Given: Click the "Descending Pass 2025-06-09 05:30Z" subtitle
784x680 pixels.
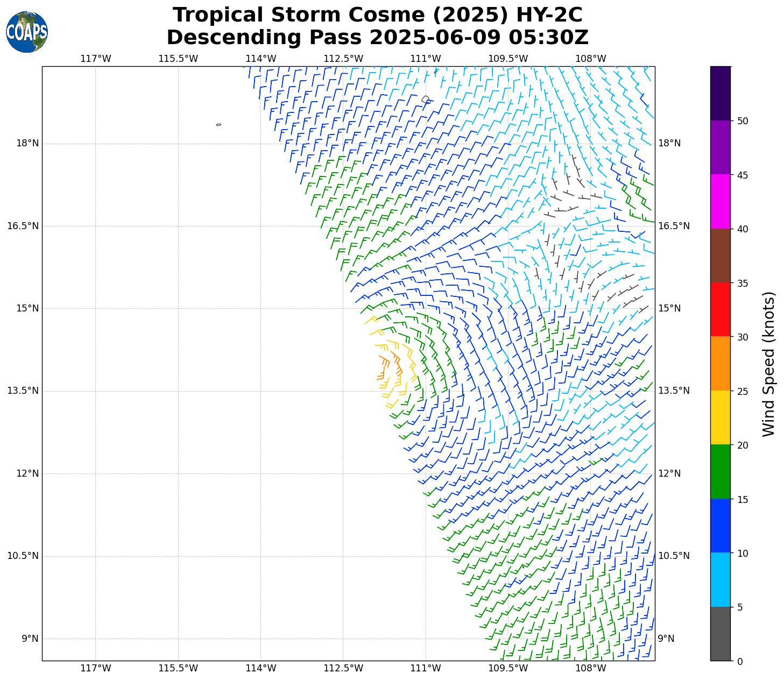Looking at the screenshot, I should tap(377, 38).
